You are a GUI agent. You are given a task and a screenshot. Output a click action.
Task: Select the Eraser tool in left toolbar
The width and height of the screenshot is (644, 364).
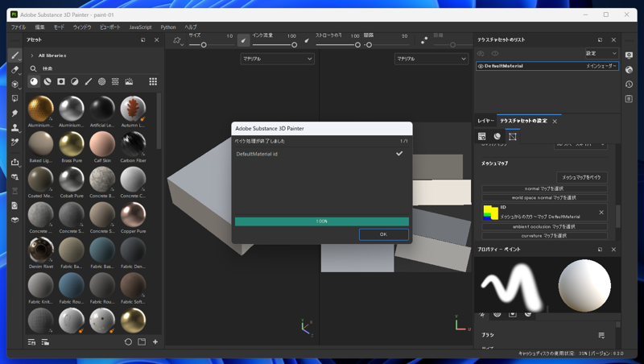[14, 70]
